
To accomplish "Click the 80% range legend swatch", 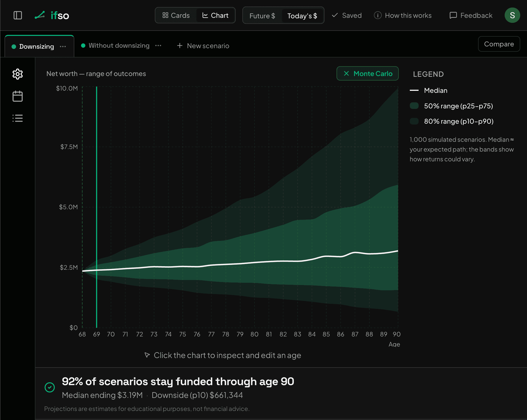I will (414, 121).
